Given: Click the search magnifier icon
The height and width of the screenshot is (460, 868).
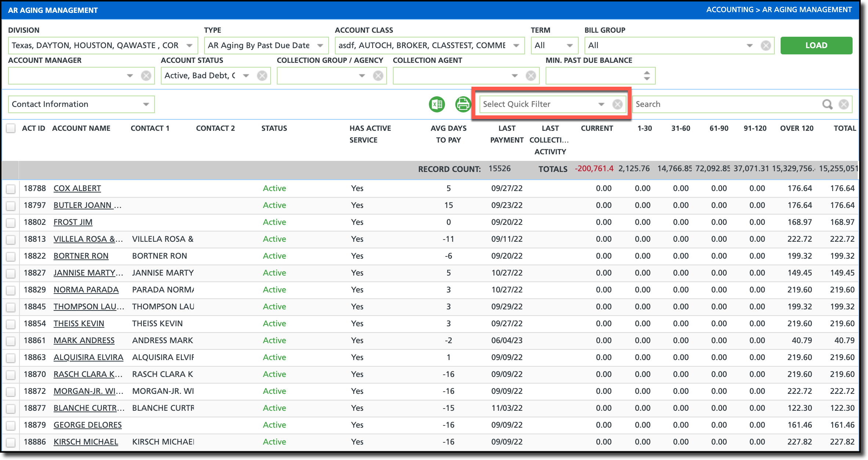Looking at the screenshot, I should [x=827, y=104].
